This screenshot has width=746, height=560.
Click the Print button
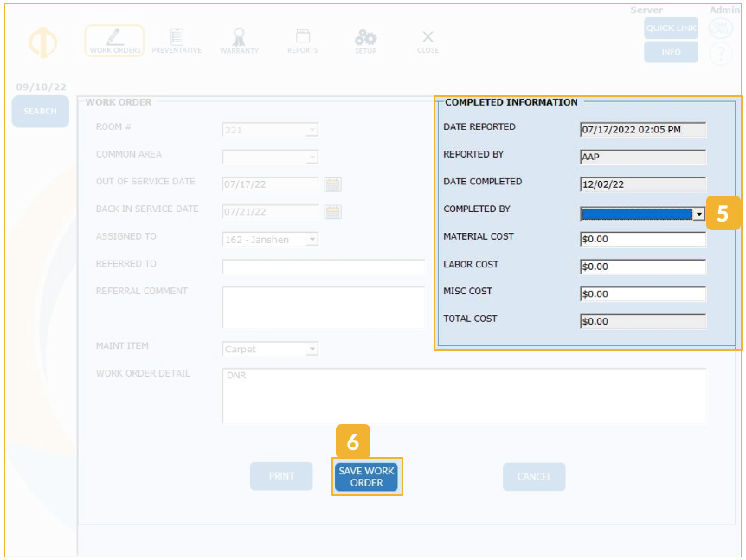pos(281,476)
